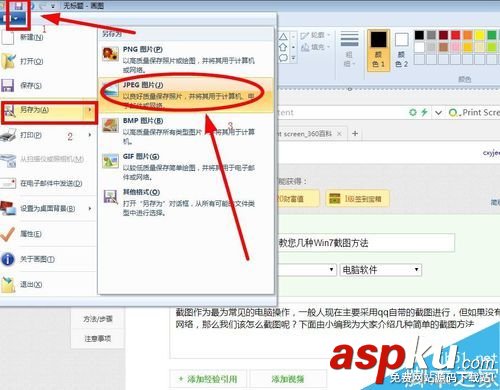Screen dimensions: 500x390
Task: Open the browser address bar dropdown chevron
Action: pyautogui.click(x=438, y=113)
